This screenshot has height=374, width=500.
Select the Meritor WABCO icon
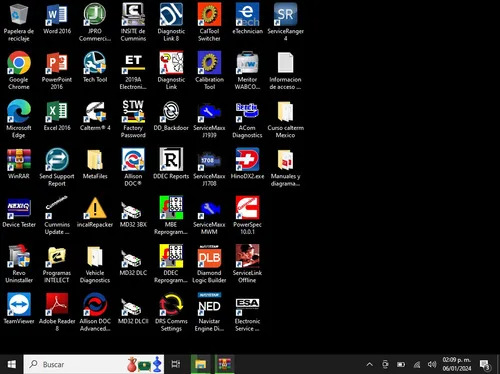click(247, 70)
